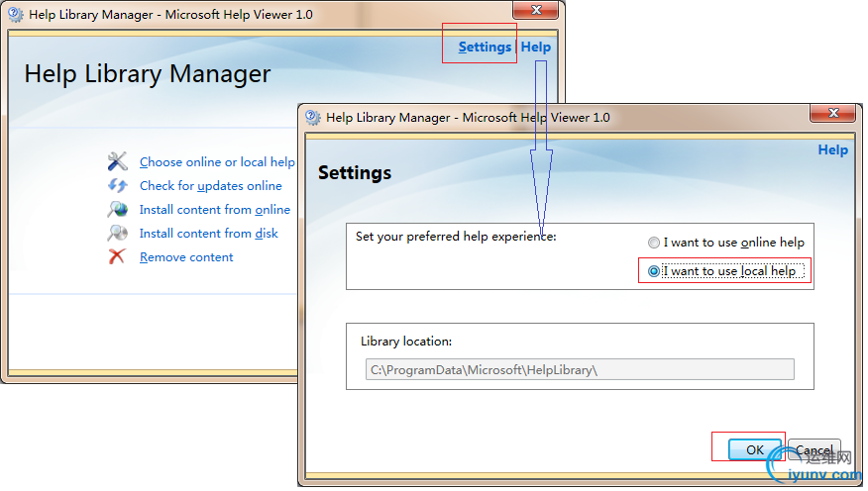Screen dimensions: 868x491
Task: Open Help link in the back window
Action: point(535,47)
